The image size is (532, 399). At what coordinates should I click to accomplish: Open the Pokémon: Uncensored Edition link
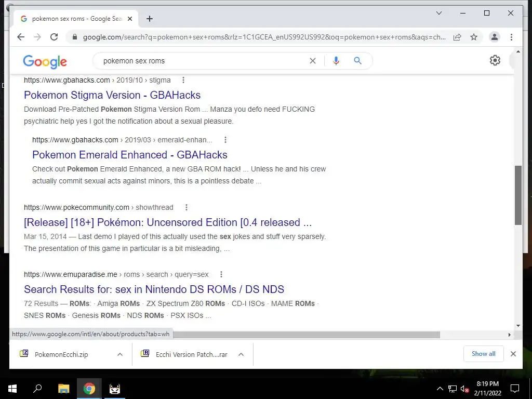coord(168,222)
